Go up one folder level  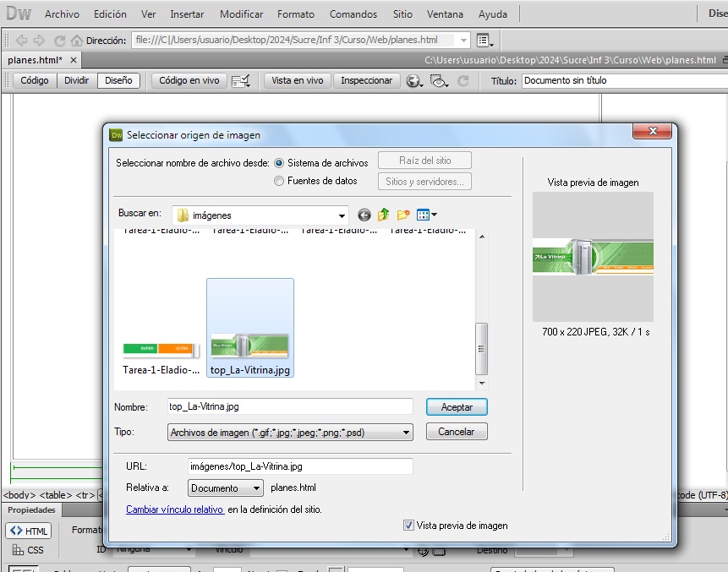click(383, 215)
